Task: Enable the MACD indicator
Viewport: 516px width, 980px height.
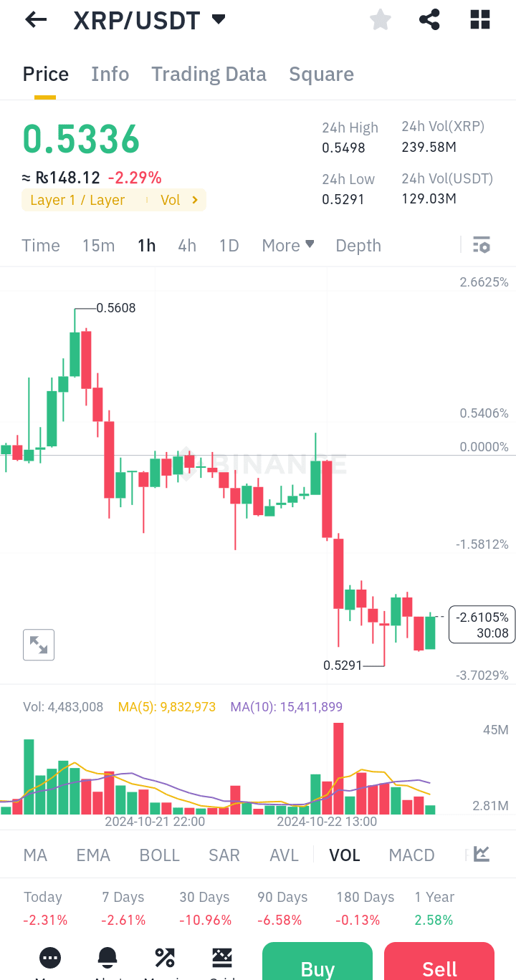Action: (411, 855)
